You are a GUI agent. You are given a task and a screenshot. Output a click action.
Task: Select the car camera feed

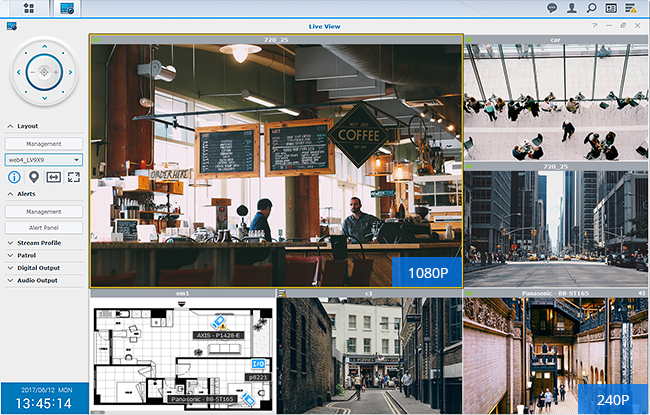click(x=555, y=100)
